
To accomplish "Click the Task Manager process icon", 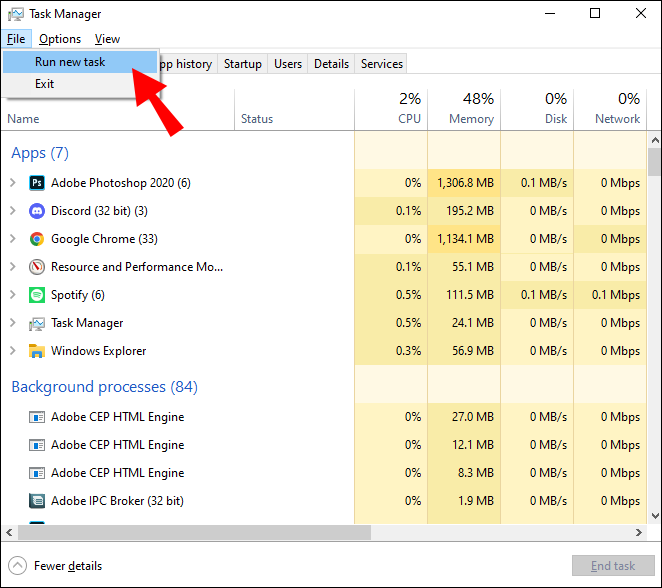I will pyautogui.click(x=37, y=323).
